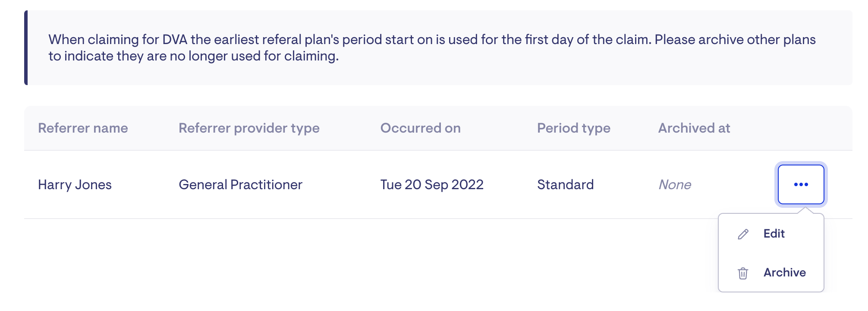Viewport: 868px width, 311px height.
Task: Click the blank header cell above the actions button
Action: [801, 128]
